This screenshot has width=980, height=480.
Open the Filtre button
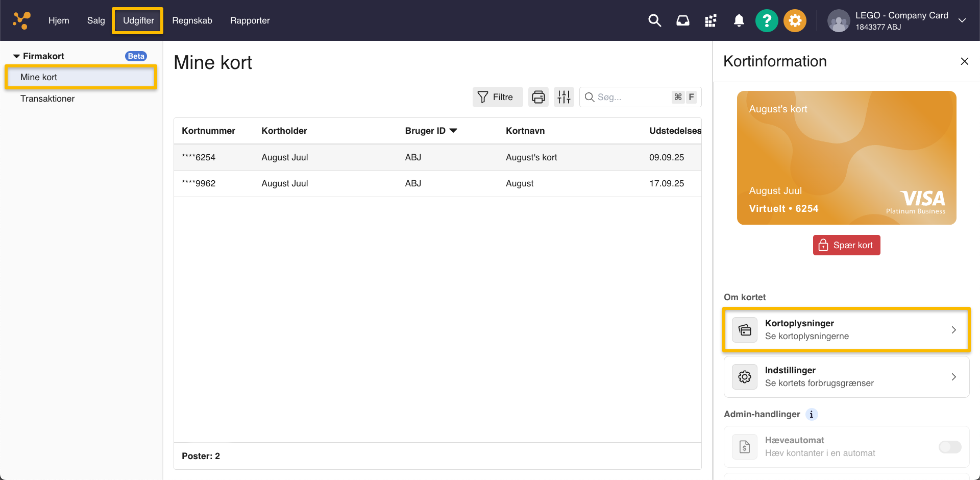pyautogui.click(x=497, y=97)
